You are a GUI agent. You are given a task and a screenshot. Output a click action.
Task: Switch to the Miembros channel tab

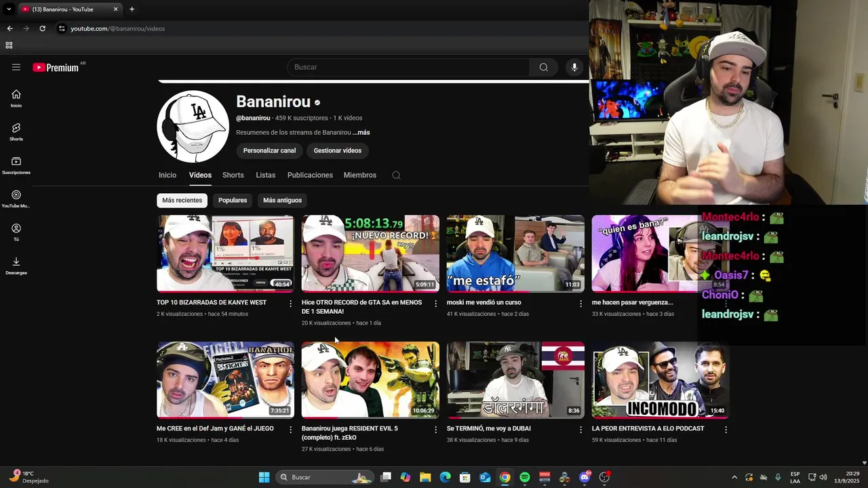359,175
